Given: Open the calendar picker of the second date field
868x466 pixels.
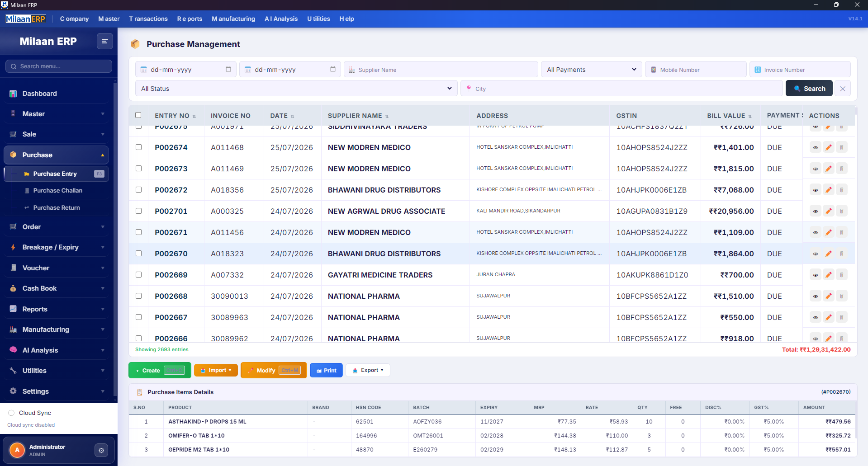Looking at the screenshot, I should click(x=333, y=69).
